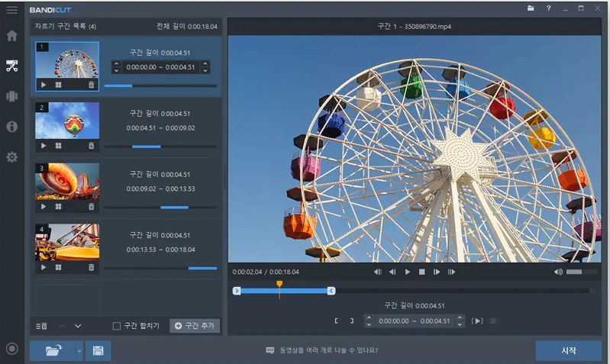Click the player start time stepper arrows
This screenshot has height=364, width=610.
point(369,321)
